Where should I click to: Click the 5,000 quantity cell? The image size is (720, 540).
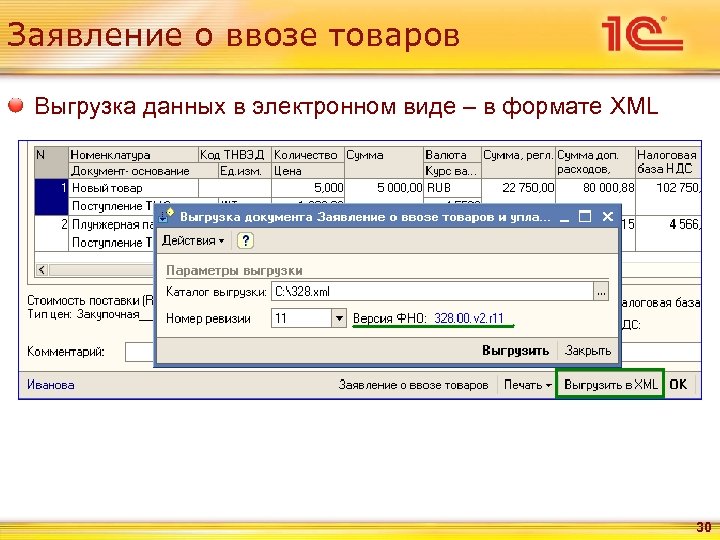(308, 188)
